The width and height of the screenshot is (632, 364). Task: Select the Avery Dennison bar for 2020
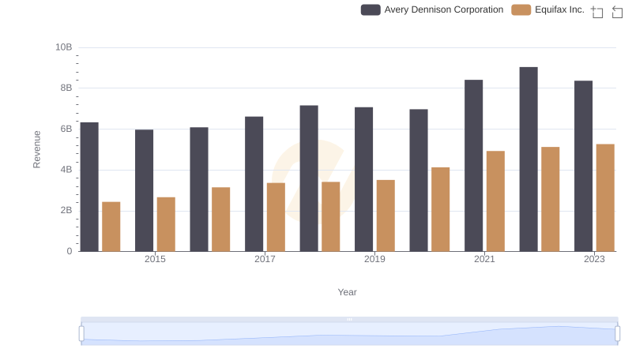pos(419,180)
